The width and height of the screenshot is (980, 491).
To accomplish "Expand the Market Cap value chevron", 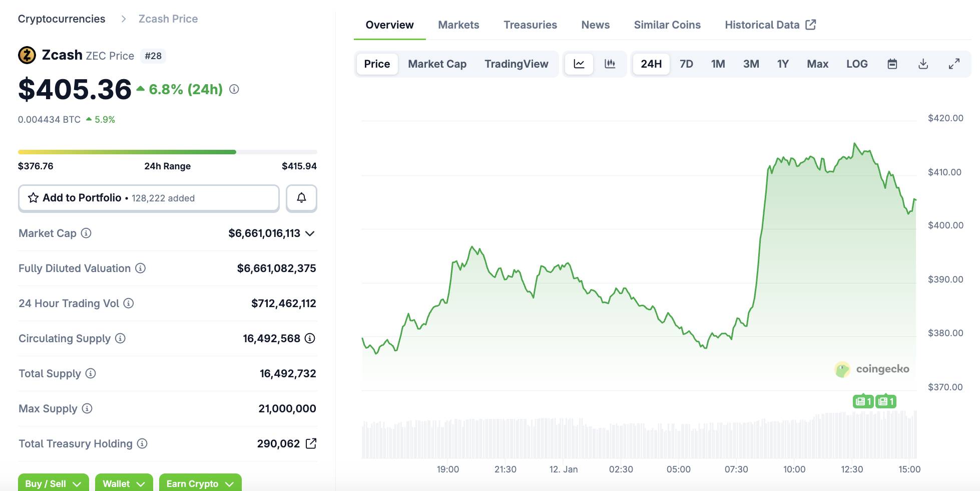I will click(x=310, y=233).
